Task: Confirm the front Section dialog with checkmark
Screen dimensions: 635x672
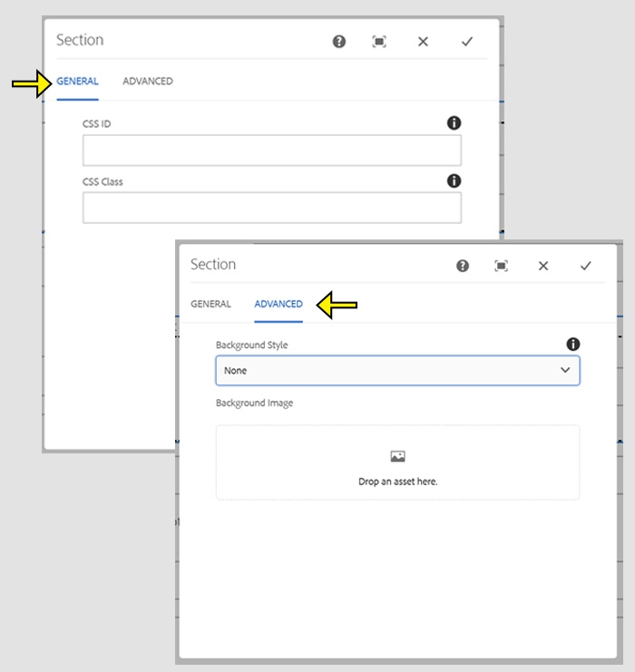Action: click(x=586, y=266)
